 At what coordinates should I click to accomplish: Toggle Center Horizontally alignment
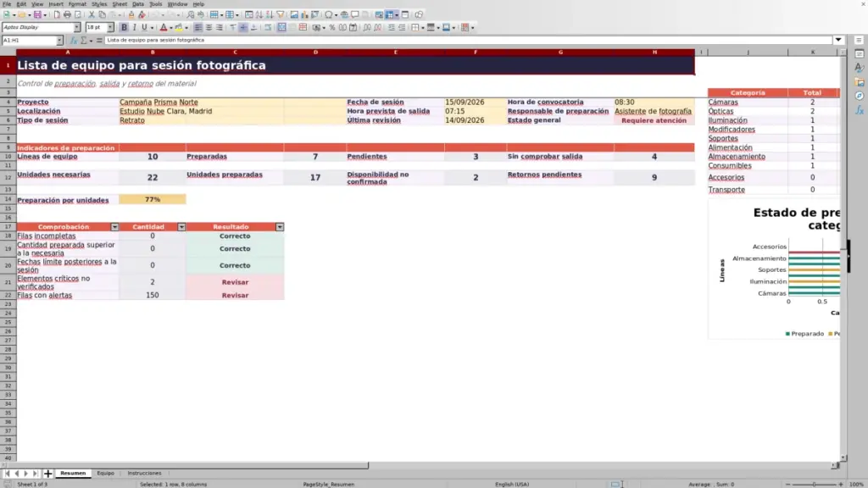209,28
